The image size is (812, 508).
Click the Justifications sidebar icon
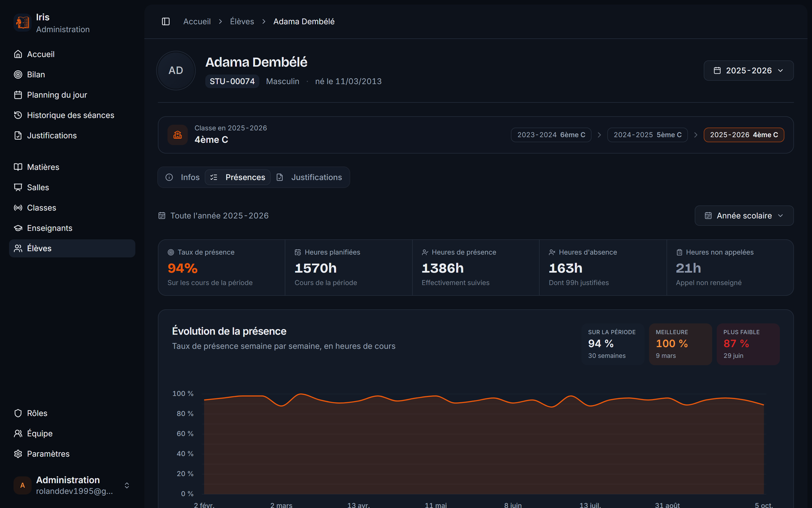point(18,135)
